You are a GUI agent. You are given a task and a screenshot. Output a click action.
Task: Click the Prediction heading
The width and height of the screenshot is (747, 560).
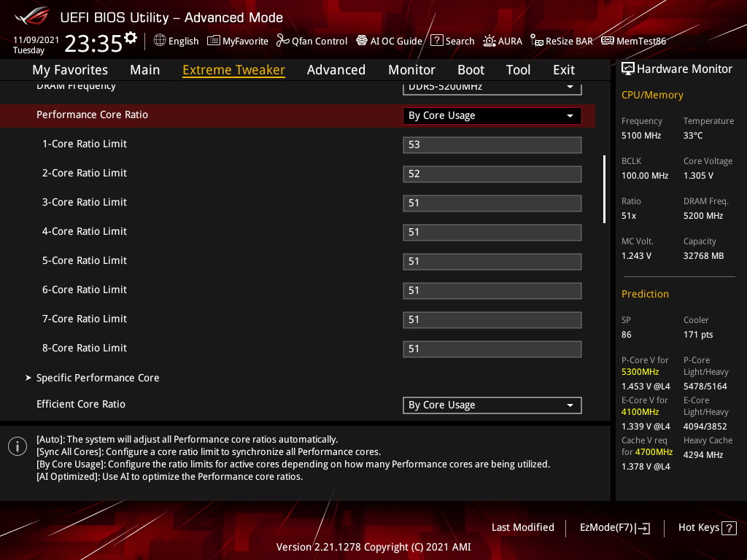point(645,294)
